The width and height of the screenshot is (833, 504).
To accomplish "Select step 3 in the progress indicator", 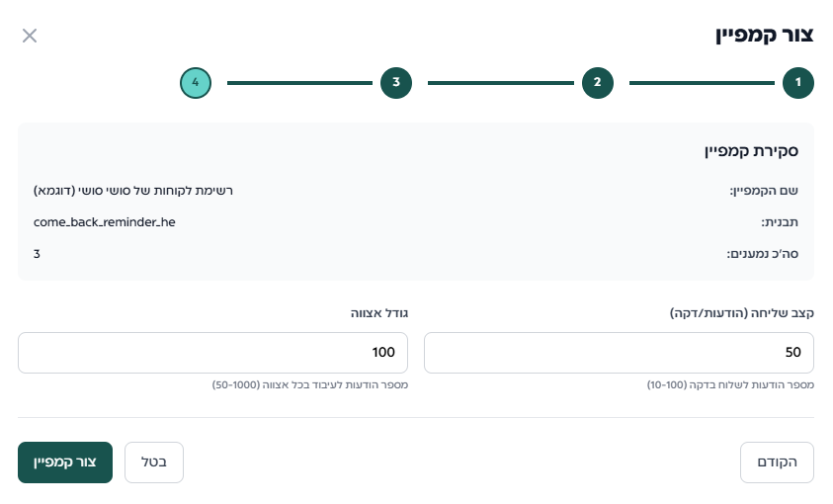I will click(x=395, y=83).
